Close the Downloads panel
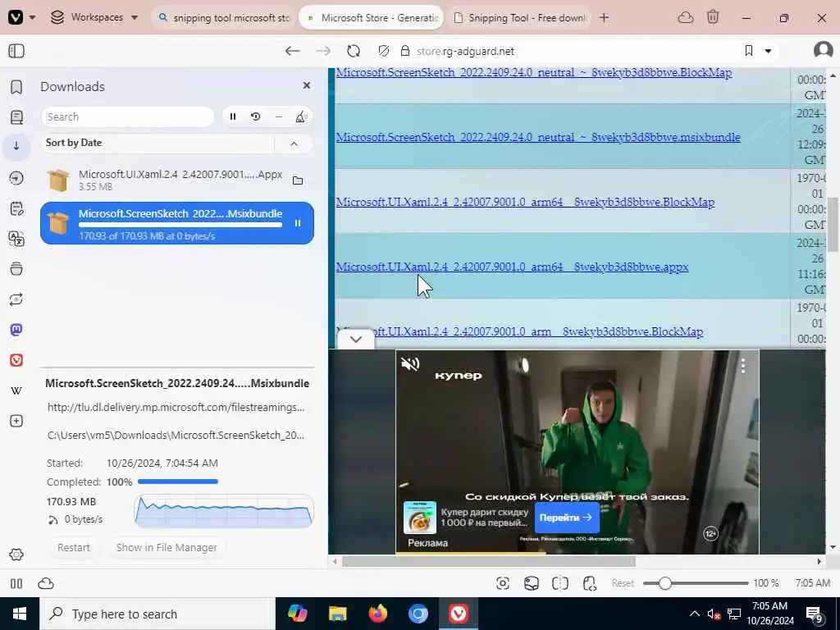This screenshot has height=630, width=840. (307, 85)
